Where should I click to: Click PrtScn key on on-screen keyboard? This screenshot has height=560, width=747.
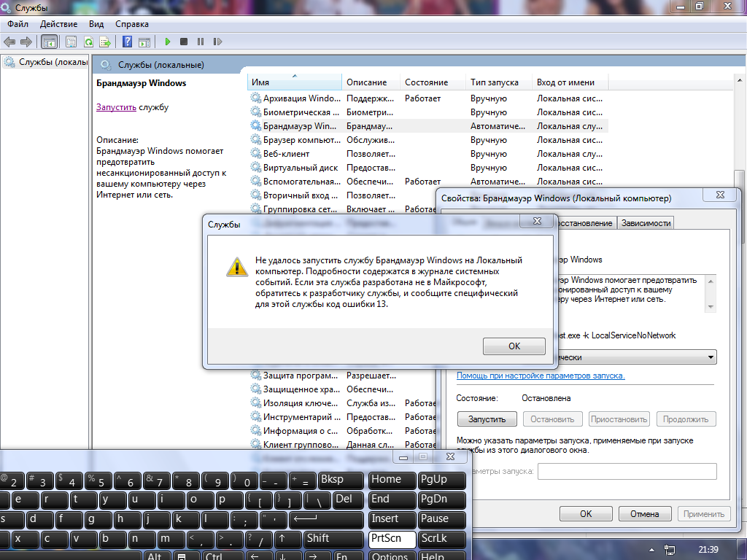point(392,539)
